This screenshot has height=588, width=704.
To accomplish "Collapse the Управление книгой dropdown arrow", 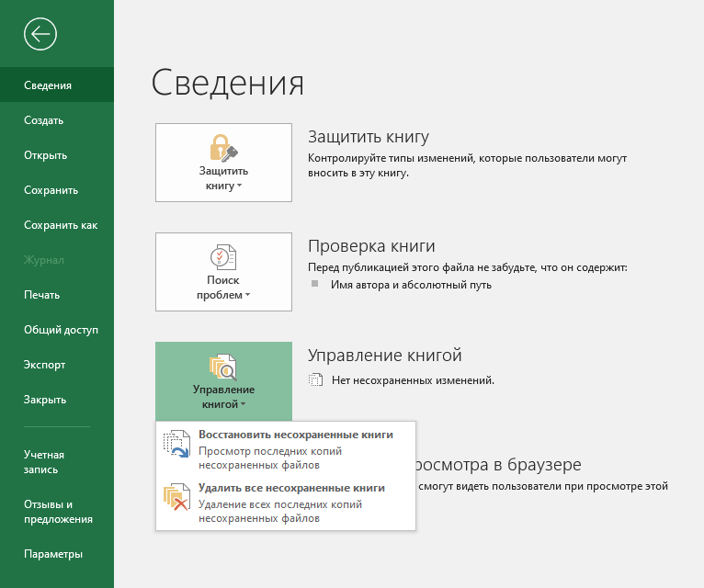I will (243, 404).
